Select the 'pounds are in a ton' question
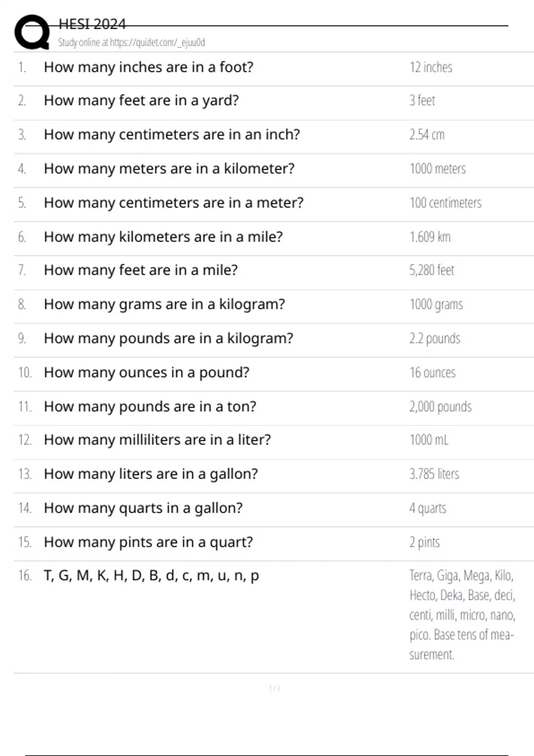534x756 pixels. (150, 406)
